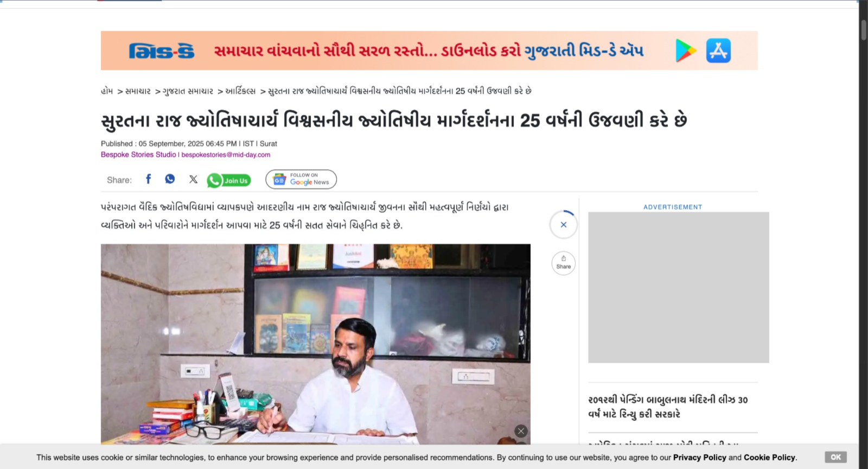Open the Privacy Policy link

pyautogui.click(x=699, y=458)
